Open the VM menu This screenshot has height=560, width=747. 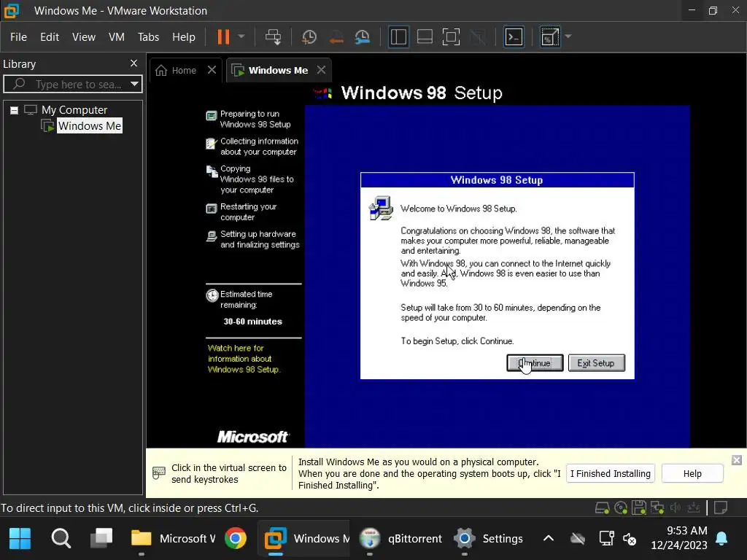pyautogui.click(x=116, y=36)
